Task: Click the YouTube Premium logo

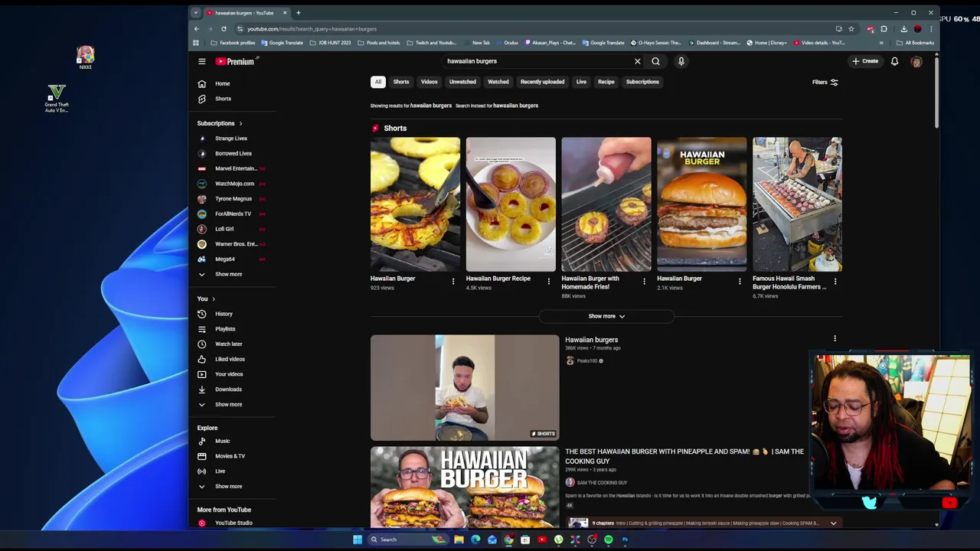Action: (234, 61)
